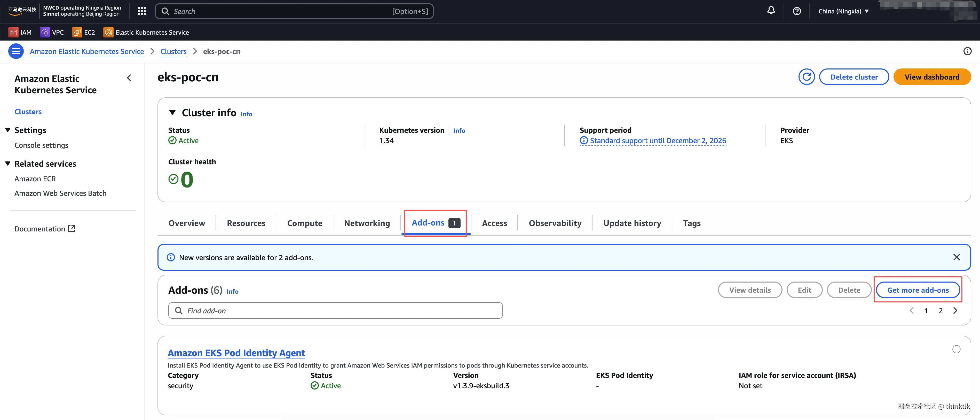Collapse the EKS side navigation panel
980x420 pixels.
click(x=129, y=78)
